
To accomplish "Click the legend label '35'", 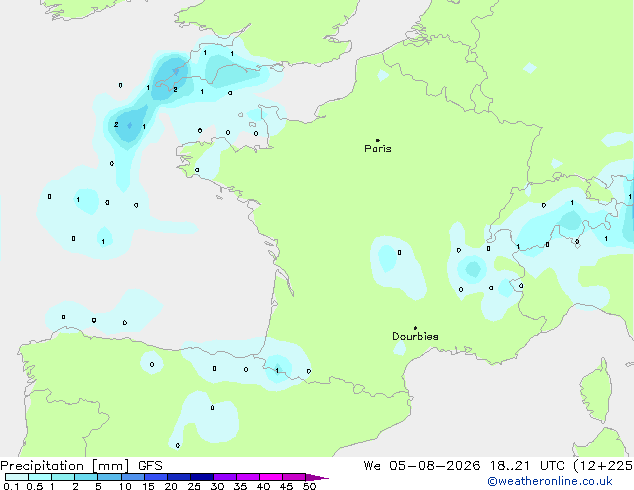I will point(240,486).
